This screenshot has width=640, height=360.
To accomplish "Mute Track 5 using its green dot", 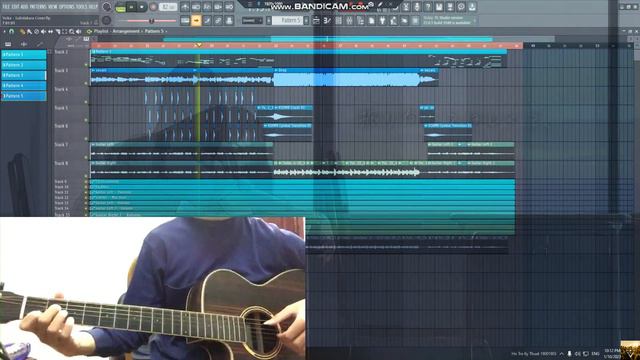I will coord(86,120).
